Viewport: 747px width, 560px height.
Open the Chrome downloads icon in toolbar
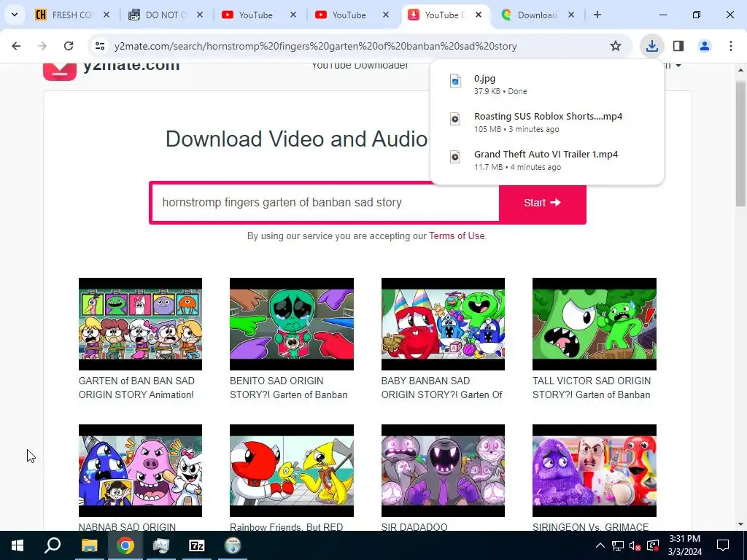click(651, 46)
